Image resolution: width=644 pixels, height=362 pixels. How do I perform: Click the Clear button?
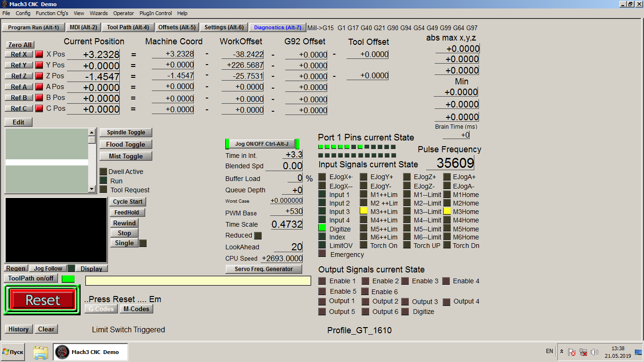tap(46, 329)
